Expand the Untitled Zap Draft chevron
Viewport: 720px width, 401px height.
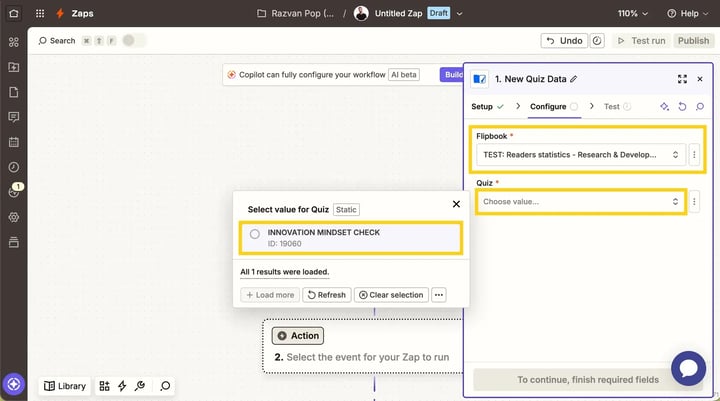coord(459,14)
